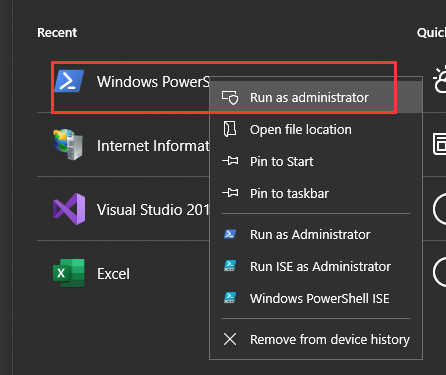Viewport: 446px width, 375px height.
Task: Select Remove from device history
Action: (316, 339)
